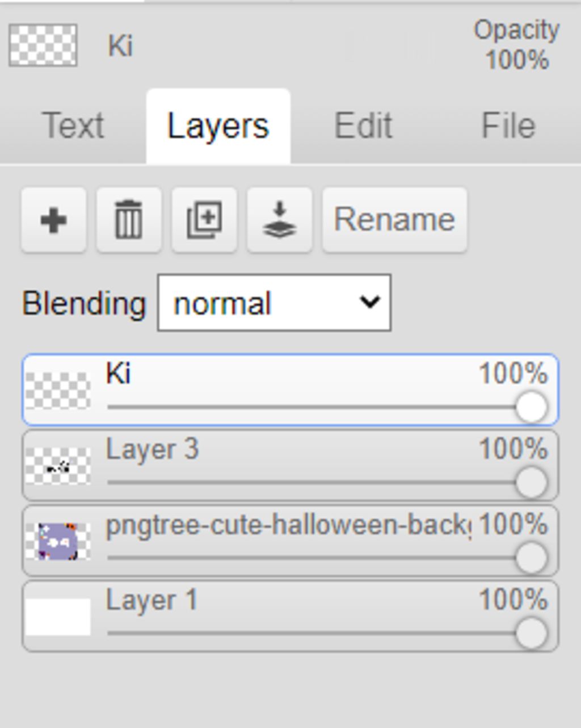The height and width of the screenshot is (728, 581).
Task: Click the header Ki layer preview thumbnail
Action: point(43,45)
